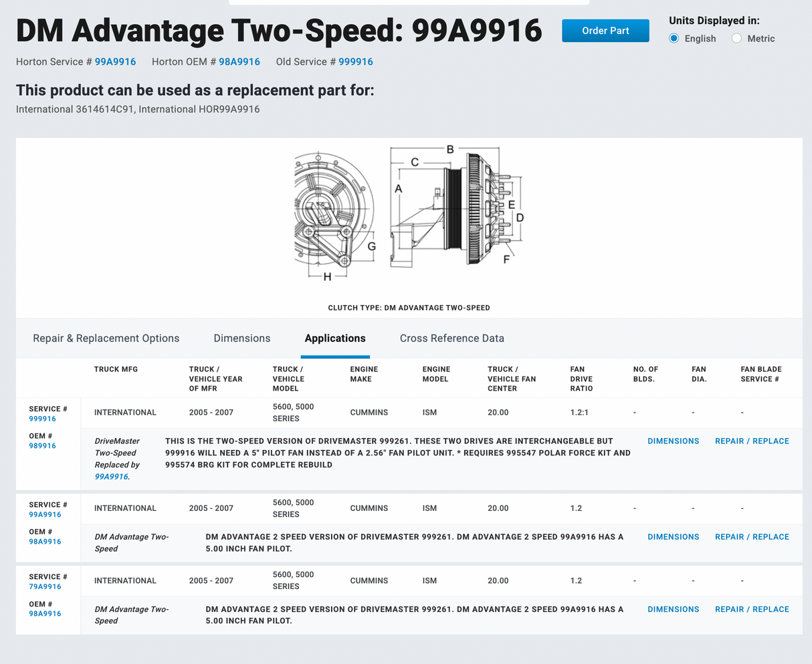
Task: Open Repair & Replacement Options tab
Action: (x=106, y=338)
